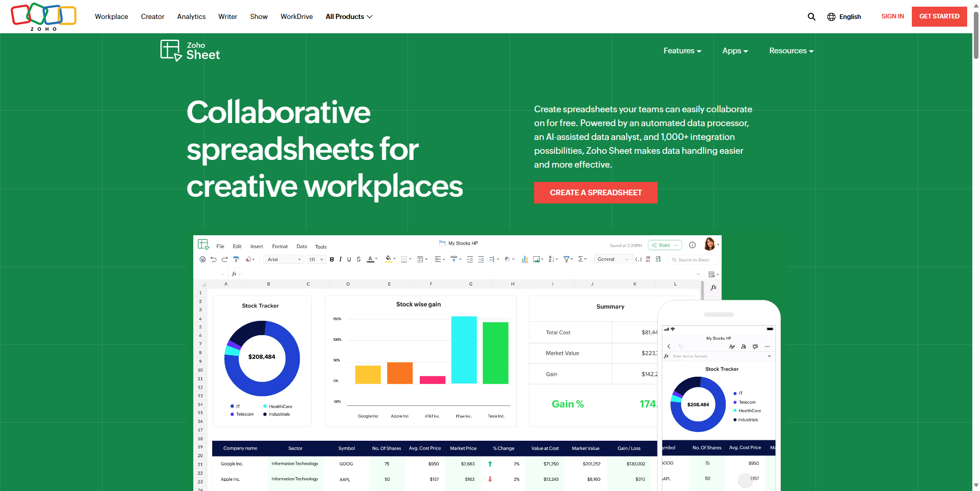Click the insert image icon
980x491 pixels.
(537, 259)
